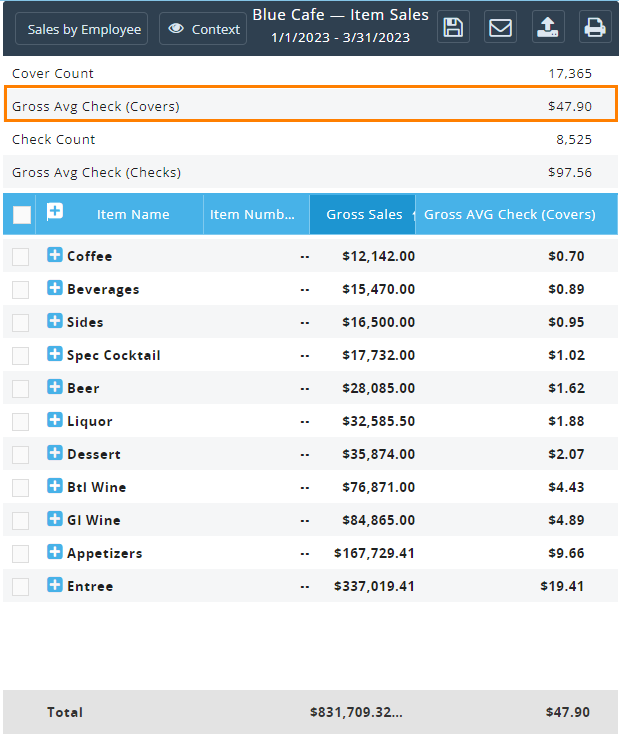Expand the Beverages category row
The width and height of the screenshot is (619, 734).
55,287
